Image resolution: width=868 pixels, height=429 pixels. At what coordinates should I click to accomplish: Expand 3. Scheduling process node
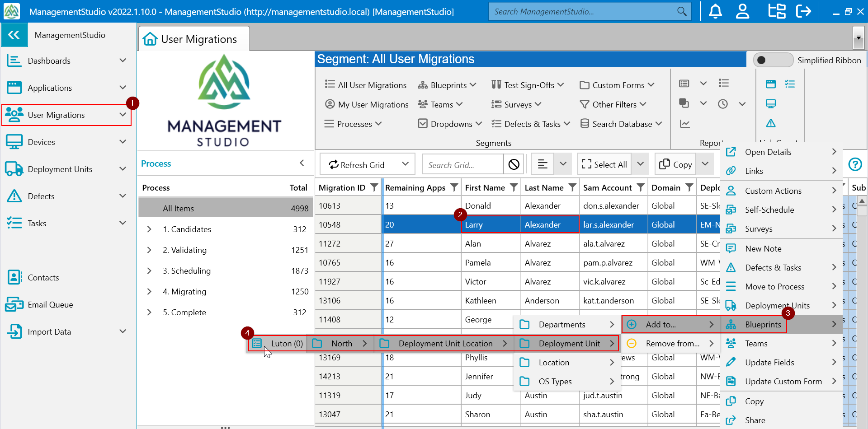click(149, 271)
